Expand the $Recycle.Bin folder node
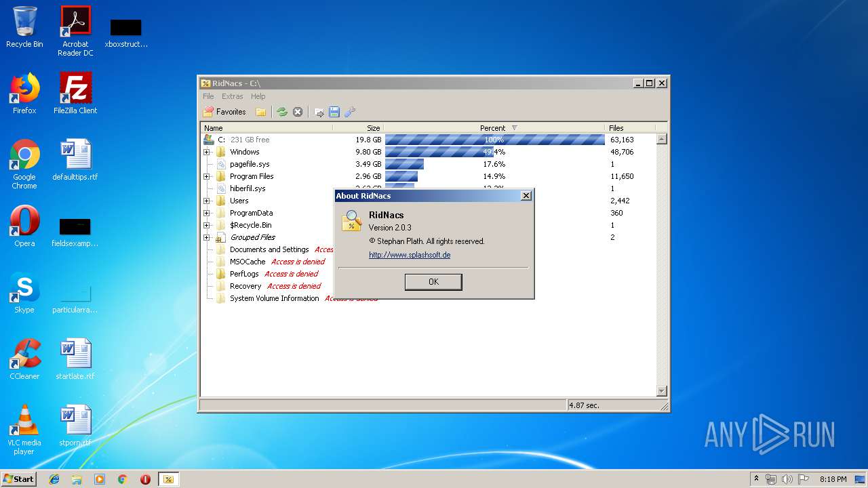Viewport: 868px width, 488px height. [207, 225]
